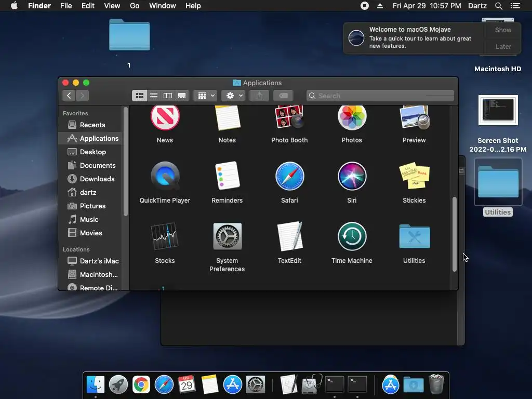Open the Apple menu
532x399 pixels.
click(x=14, y=6)
